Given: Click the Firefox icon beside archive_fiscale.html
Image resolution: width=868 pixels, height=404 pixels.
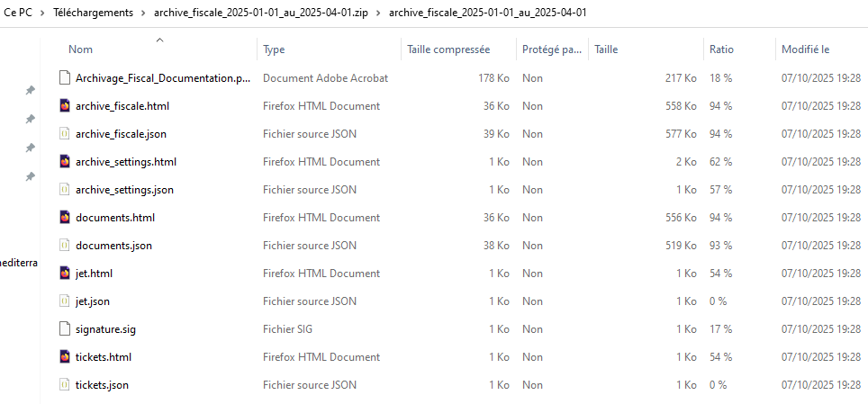Looking at the screenshot, I should [x=65, y=106].
